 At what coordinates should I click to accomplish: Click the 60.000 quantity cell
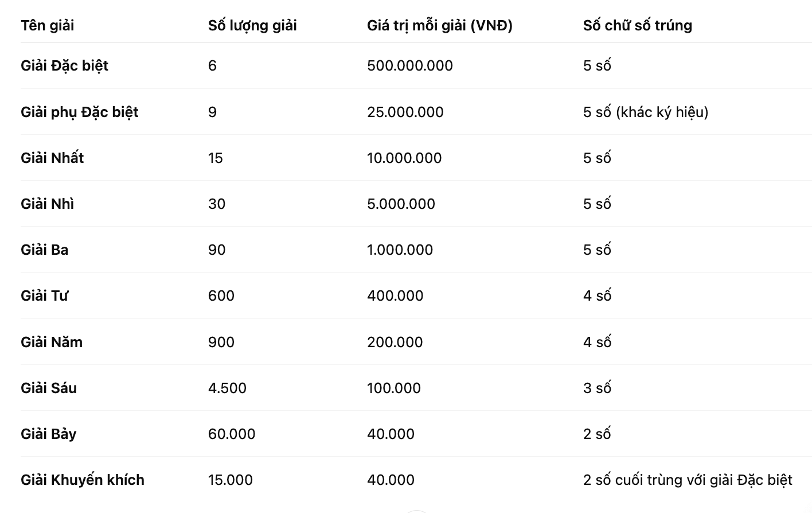pyautogui.click(x=232, y=434)
